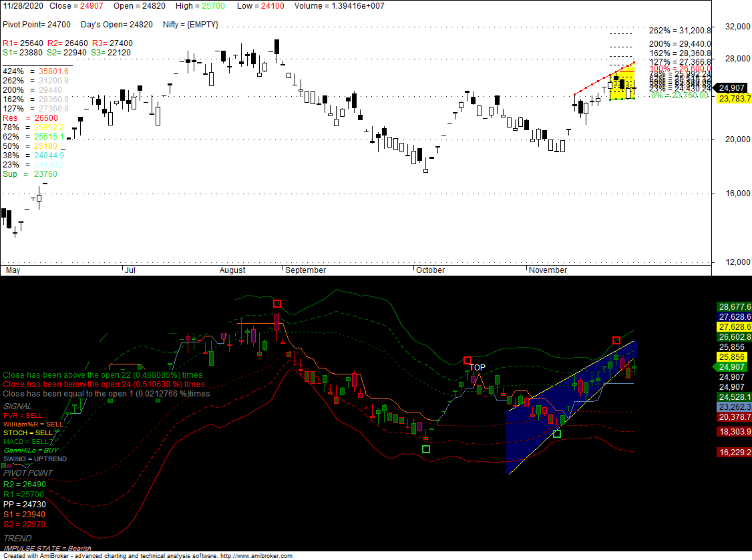
Task: Click the 'R1 =25700' pivot value
Action: tap(23, 495)
